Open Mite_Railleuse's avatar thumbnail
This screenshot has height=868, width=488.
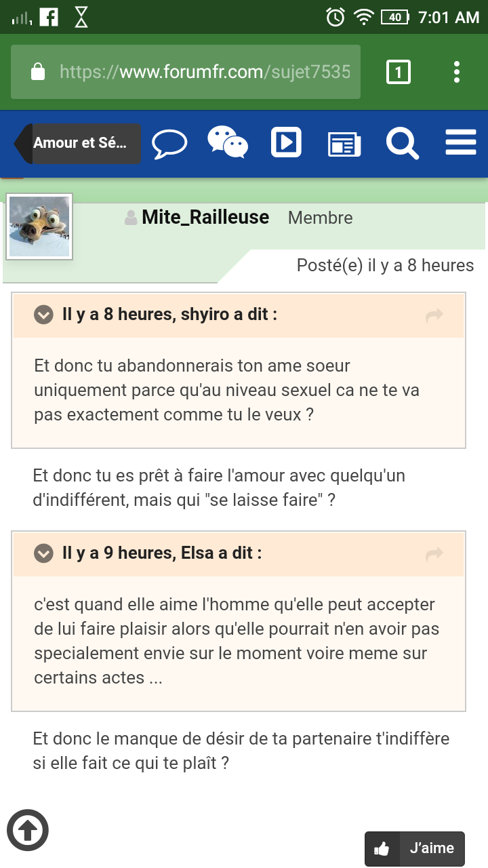point(39,226)
